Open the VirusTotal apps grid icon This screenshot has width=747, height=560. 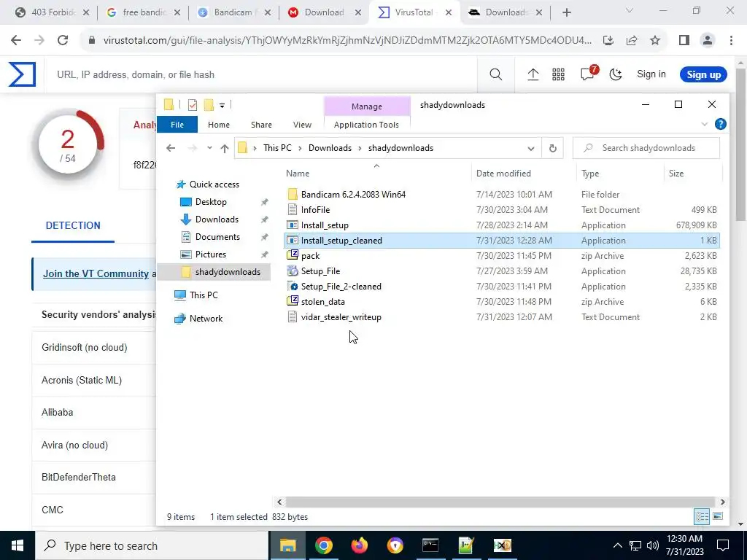click(558, 74)
